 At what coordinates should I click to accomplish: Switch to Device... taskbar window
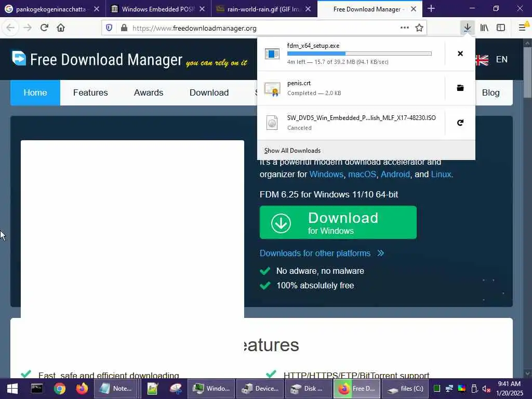click(260, 389)
